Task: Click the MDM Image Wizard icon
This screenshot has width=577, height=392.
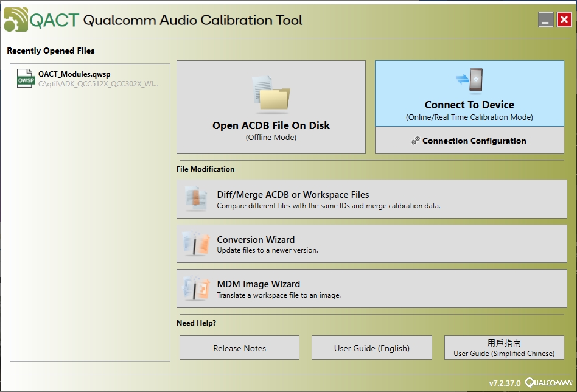Action: click(x=197, y=289)
